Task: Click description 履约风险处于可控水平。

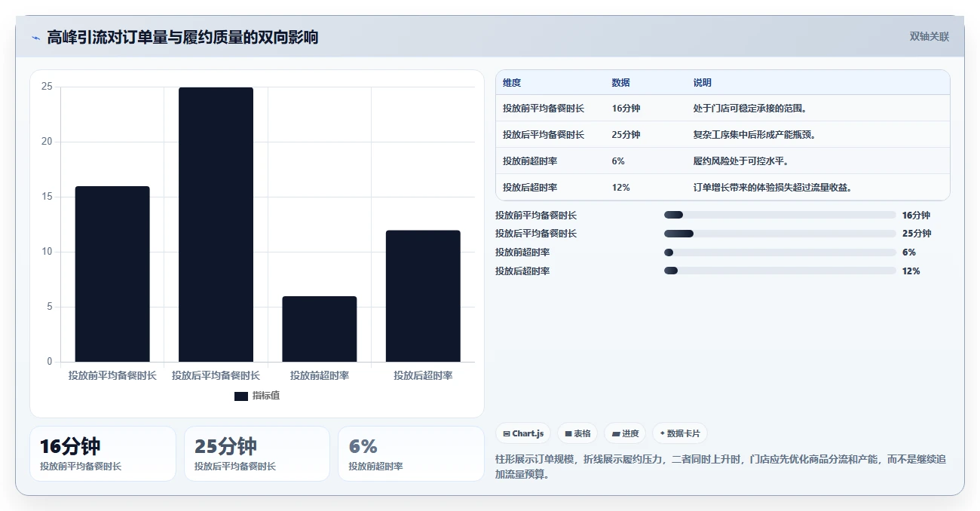Action: (741, 161)
